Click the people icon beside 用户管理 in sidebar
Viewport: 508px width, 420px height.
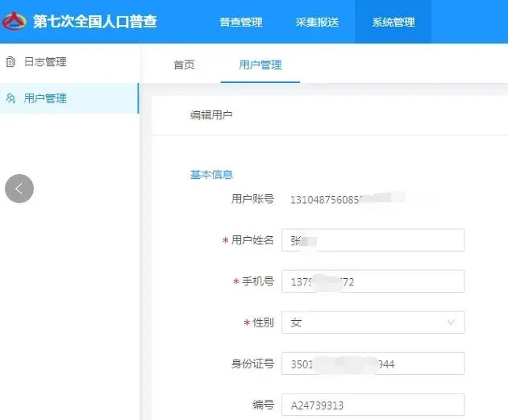tap(10, 98)
